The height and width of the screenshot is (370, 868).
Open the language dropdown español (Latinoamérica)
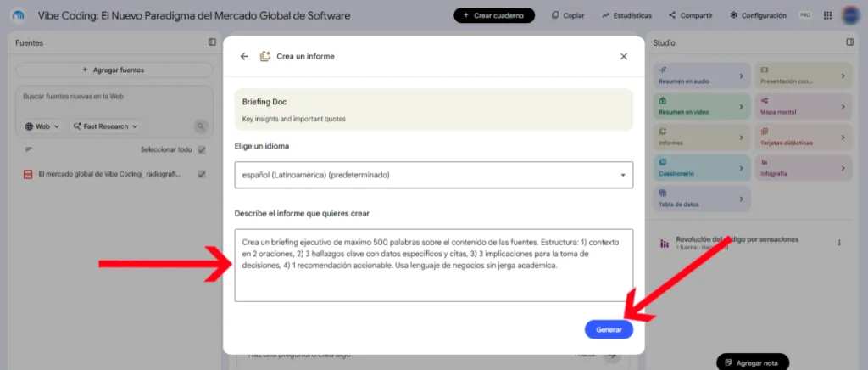coord(433,175)
